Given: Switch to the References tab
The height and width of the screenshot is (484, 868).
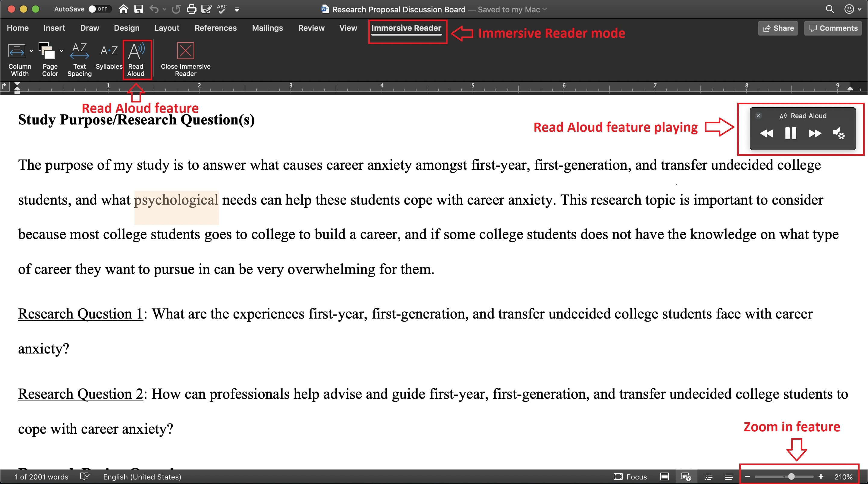Looking at the screenshot, I should (216, 28).
